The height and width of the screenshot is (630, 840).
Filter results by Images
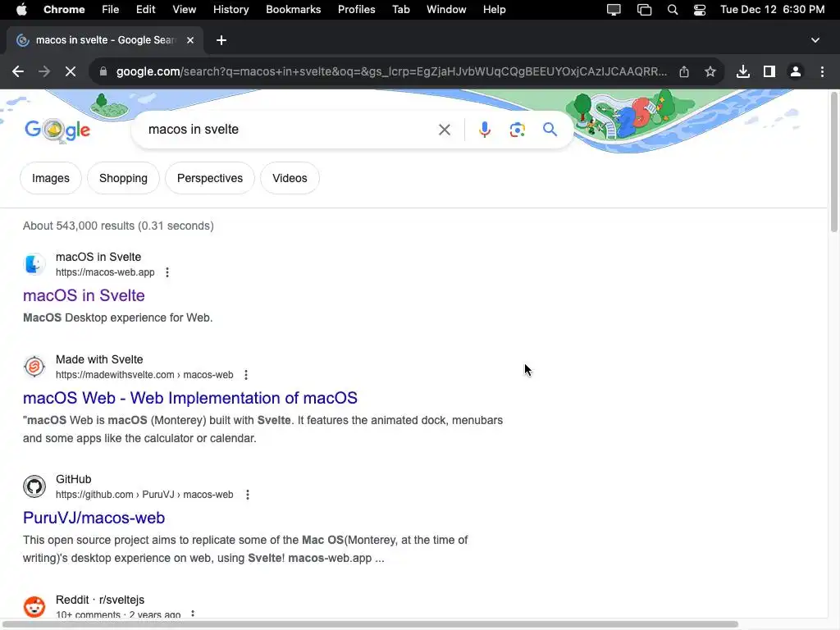pyautogui.click(x=51, y=178)
